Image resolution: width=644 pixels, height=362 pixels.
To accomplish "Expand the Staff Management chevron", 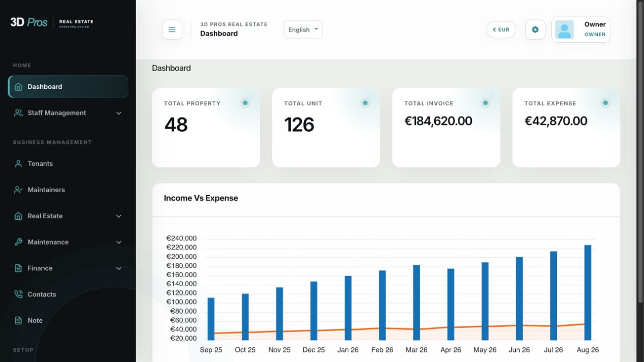I will [119, 113].
